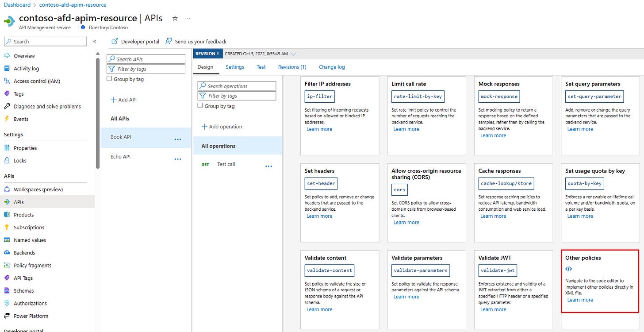Screen dimensions: 644x332
Task: Select the cors policy button
Action: [x=399, y=189]
